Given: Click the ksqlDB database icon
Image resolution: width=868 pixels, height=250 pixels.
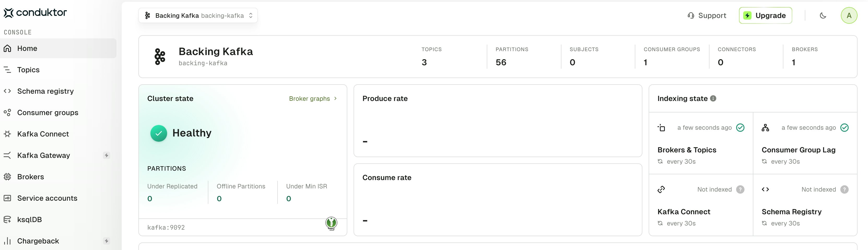Looking at the screenshot, I should [x=7, y=219].
